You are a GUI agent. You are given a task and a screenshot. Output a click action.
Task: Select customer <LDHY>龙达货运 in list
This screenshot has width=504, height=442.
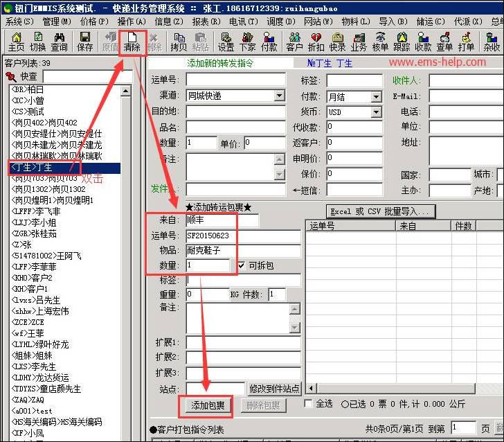point(40,378)
